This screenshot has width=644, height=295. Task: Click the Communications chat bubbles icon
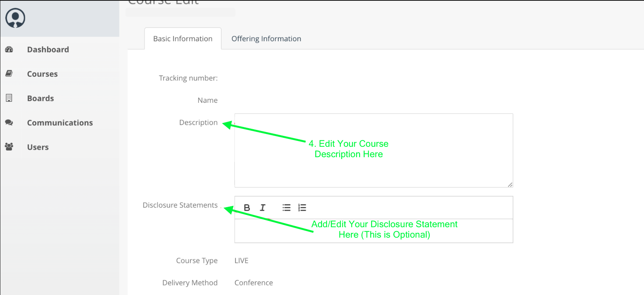pos(9,122)
